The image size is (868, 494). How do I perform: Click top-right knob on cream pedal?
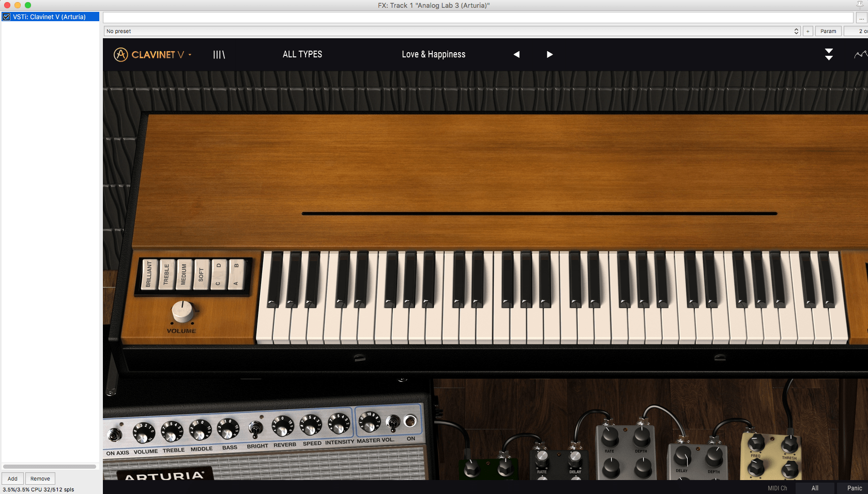point(789,444)
